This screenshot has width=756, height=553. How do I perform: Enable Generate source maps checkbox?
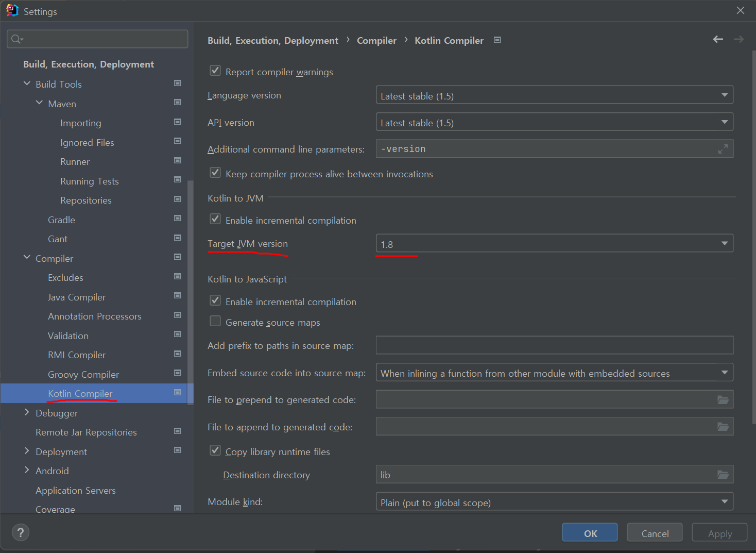pos(215,321)
